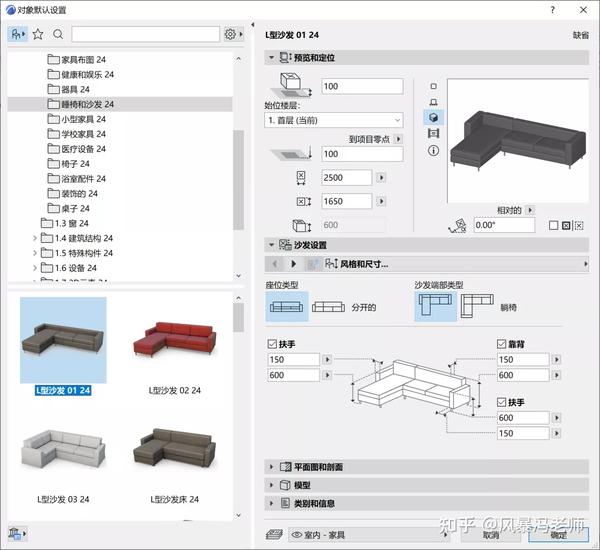Click the search magnifier icon
The width and height of the screenshot is (600, 550).
[58, 34]
